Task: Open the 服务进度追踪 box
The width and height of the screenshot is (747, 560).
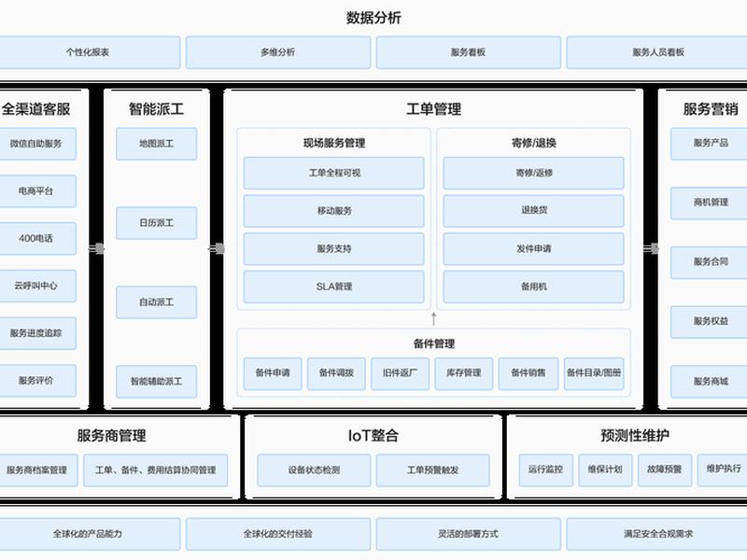Action: pos(37,333)
